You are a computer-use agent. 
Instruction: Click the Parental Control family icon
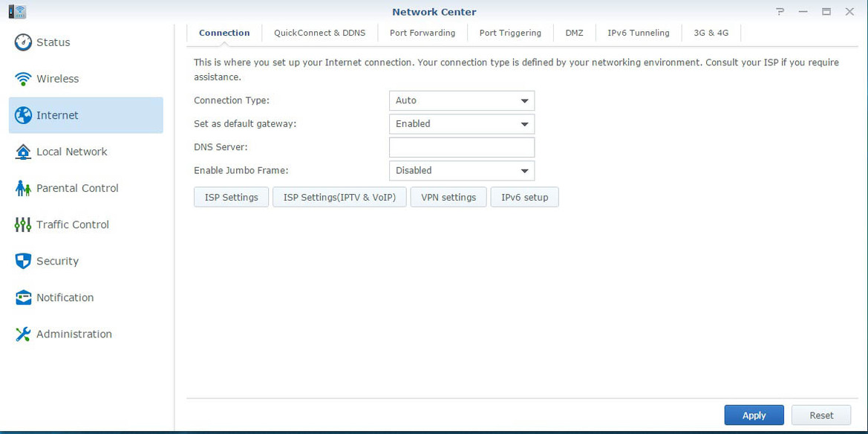pyautogui.click(x=23, y=189)
